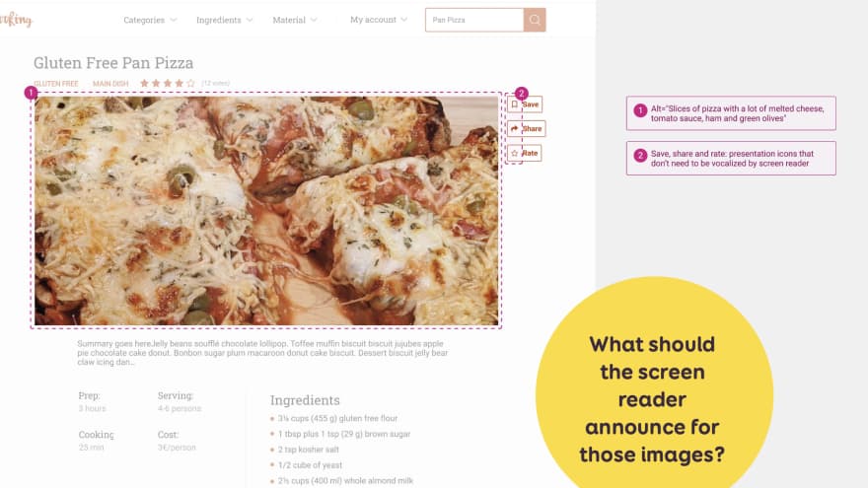Viewport: 868px width, 488px height.
Task: Click the alt text annotation box
Action: (731, 113)
